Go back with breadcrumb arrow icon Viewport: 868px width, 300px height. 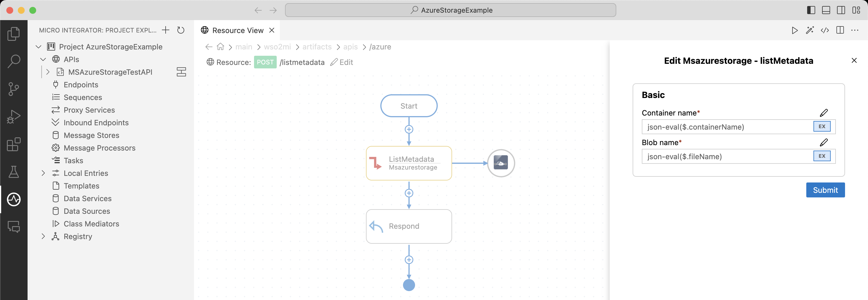pos(209,47)
